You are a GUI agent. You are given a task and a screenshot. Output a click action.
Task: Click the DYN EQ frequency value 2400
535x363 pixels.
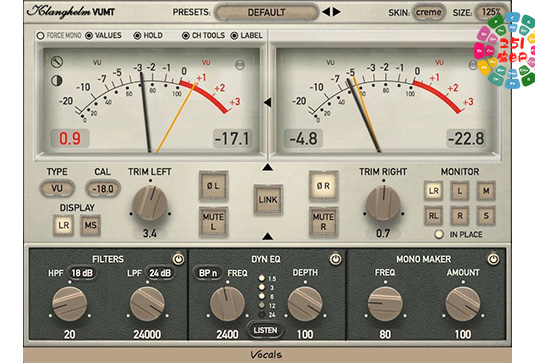227,334
